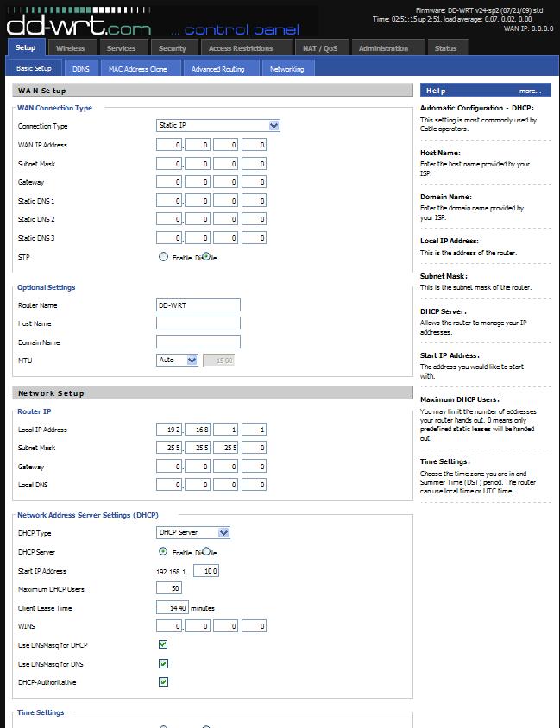Expand the MTU Auto dropdown
The width and height of the screenshot is (560, 728).
pos(177,360)
